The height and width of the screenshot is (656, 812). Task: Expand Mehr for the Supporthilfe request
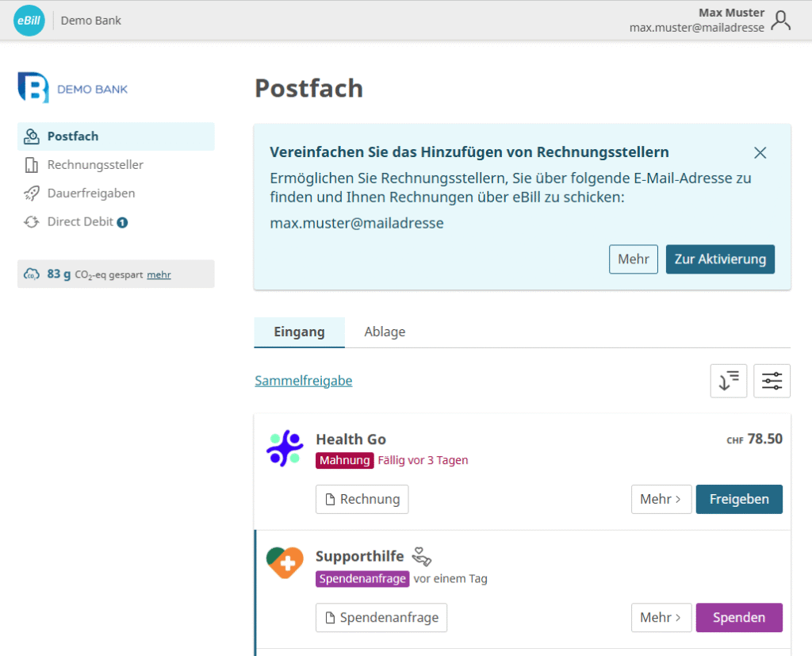pyautogui.click(x=661, y=618)
